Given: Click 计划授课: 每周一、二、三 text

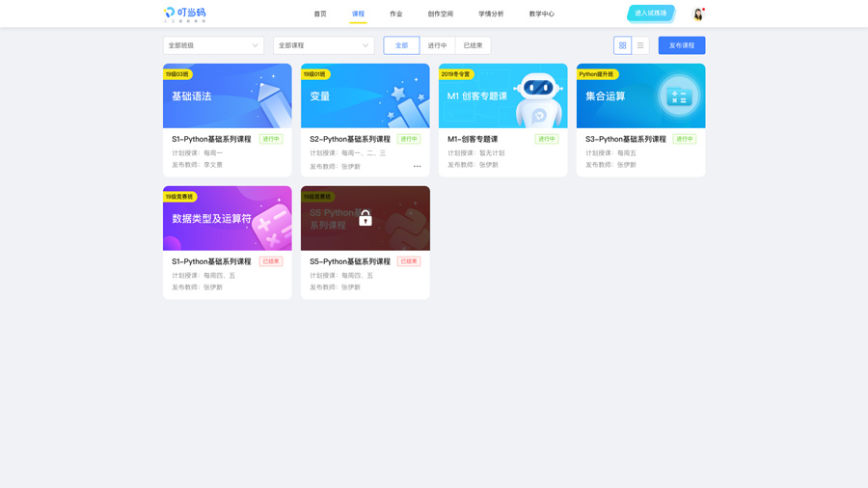Looking at the screenshot, I should [347, 152].
